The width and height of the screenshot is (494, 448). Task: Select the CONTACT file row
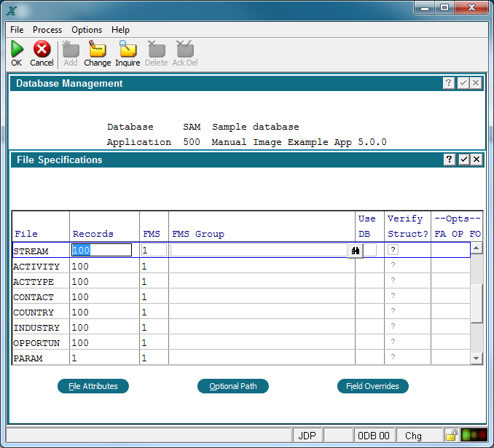(x=241, y=296)
